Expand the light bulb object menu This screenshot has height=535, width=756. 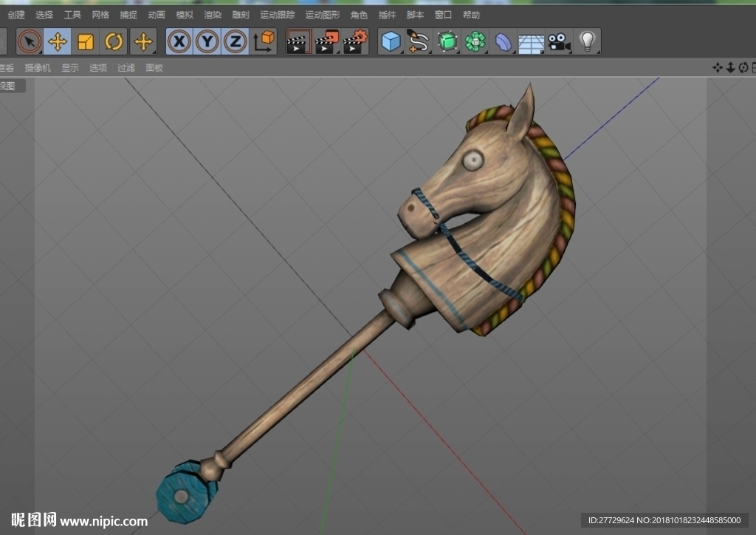point(587,41)
